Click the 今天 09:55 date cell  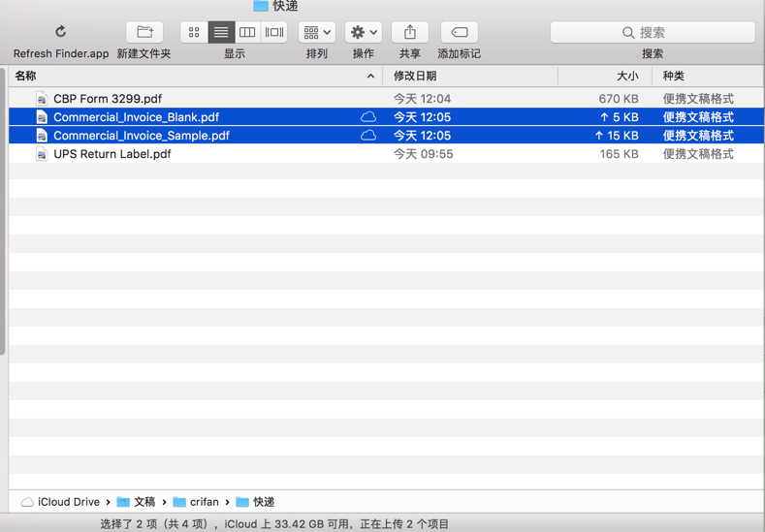click(x=423, y=154)
